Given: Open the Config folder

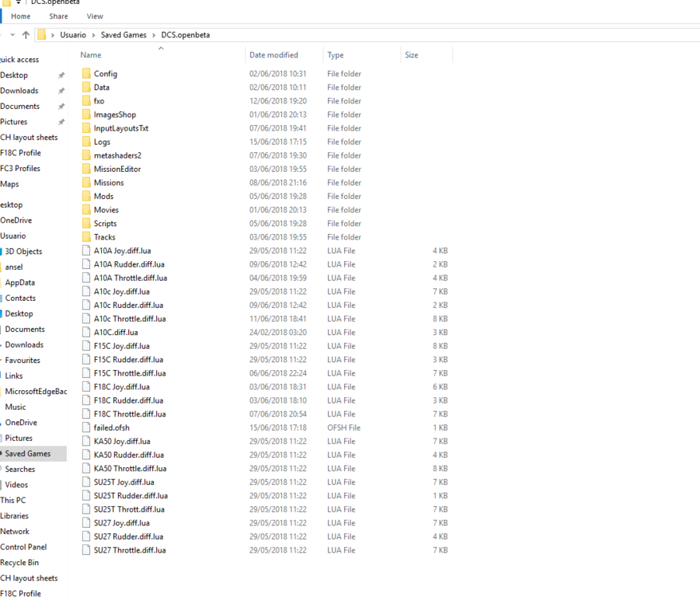Looking at the screenshot, I should 104,73.
